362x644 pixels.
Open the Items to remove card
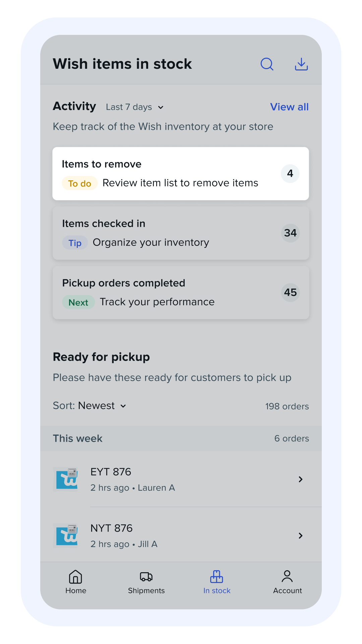point(181,173)
